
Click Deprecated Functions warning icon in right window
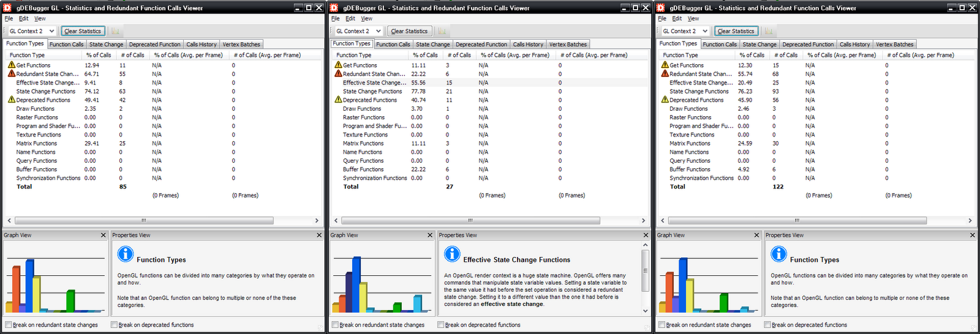[665, 100]
